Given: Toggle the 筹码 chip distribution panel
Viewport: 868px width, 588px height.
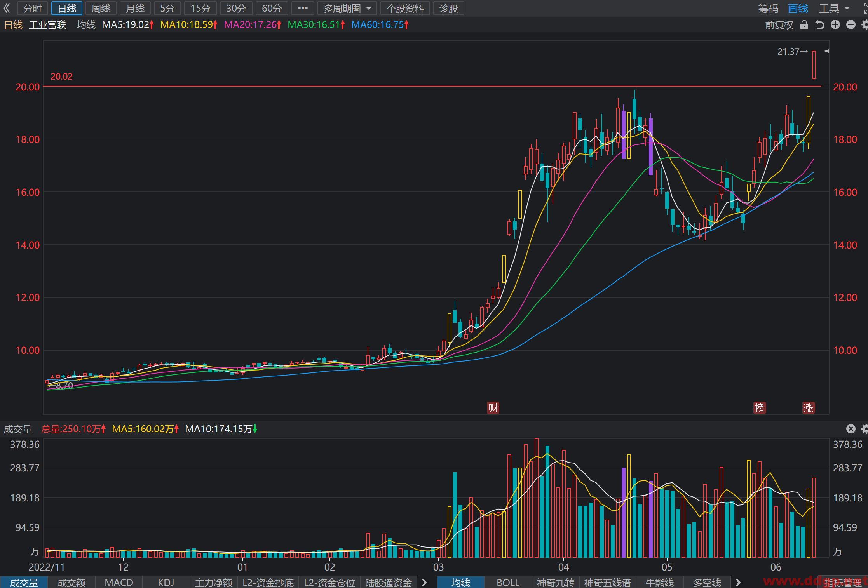Looking at the screenshot, I should [x=768, y=9].
